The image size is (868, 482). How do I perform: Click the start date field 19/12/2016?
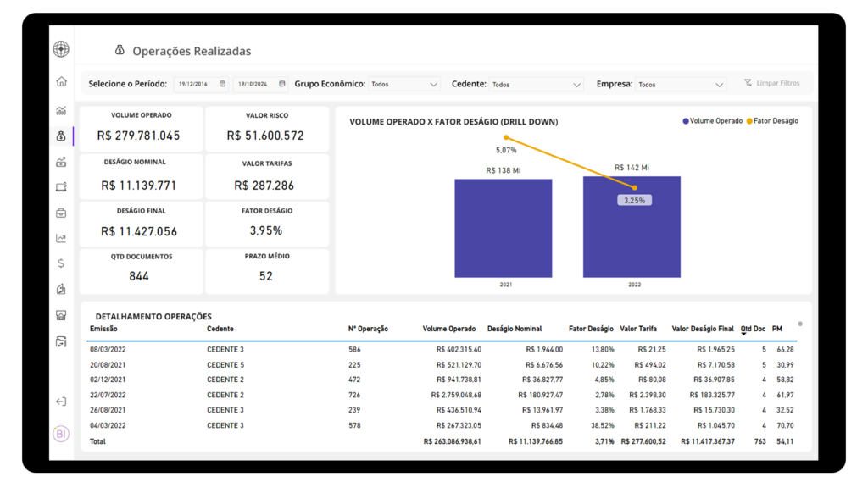point(195,84)
